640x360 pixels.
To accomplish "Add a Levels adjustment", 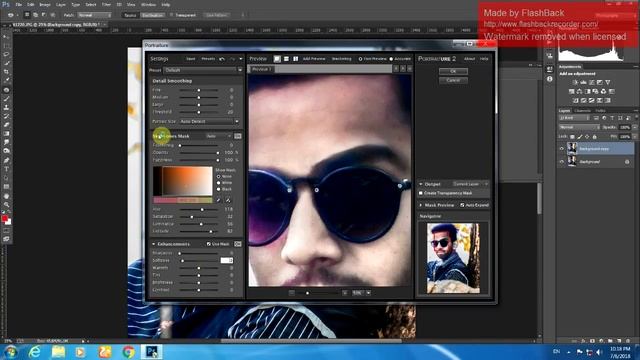I will [583, 82].
